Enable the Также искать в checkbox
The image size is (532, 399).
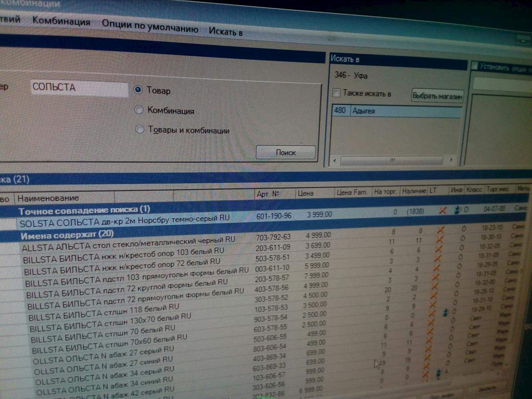click(x=337, y=93)
